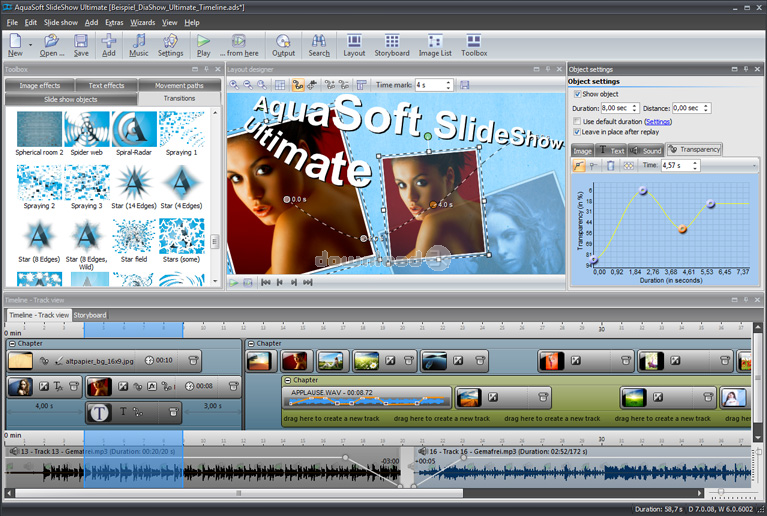This screenshot has width=767, height=516.
Task: Adjust the Distance spinner arrows
Action: 706,108
